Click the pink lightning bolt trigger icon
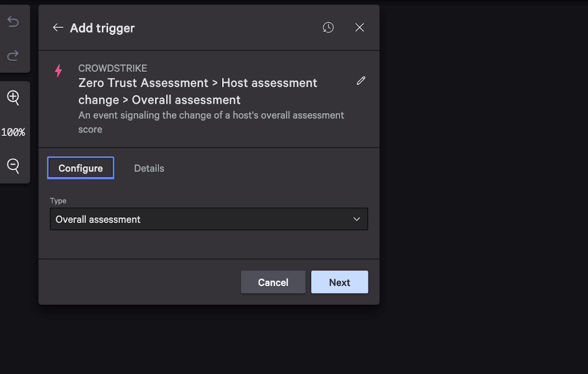The height and width of the screenshot is (374, 588). pyautogui.click(x=59, y=71)
